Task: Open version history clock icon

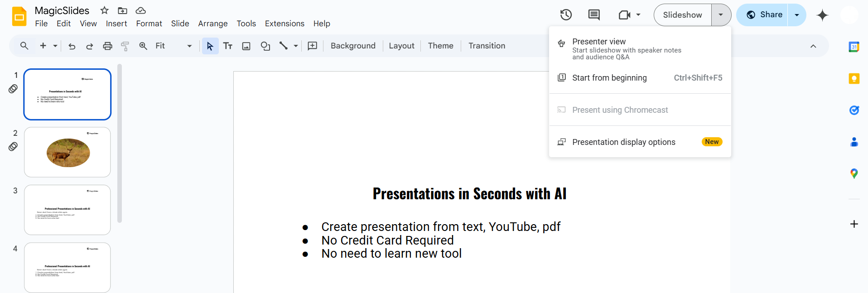Action: (x=566, y=15)
